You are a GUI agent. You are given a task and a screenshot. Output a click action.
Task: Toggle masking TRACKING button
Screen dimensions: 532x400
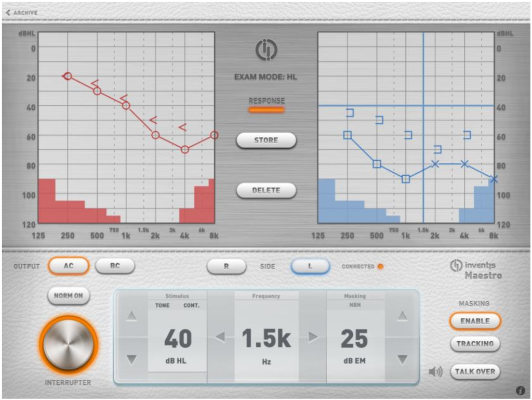tap(475, 344)
